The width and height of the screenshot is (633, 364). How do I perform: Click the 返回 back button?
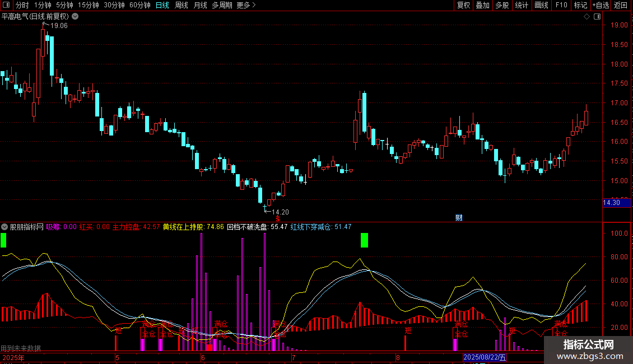pyautogui.click(x=621, y=6)
